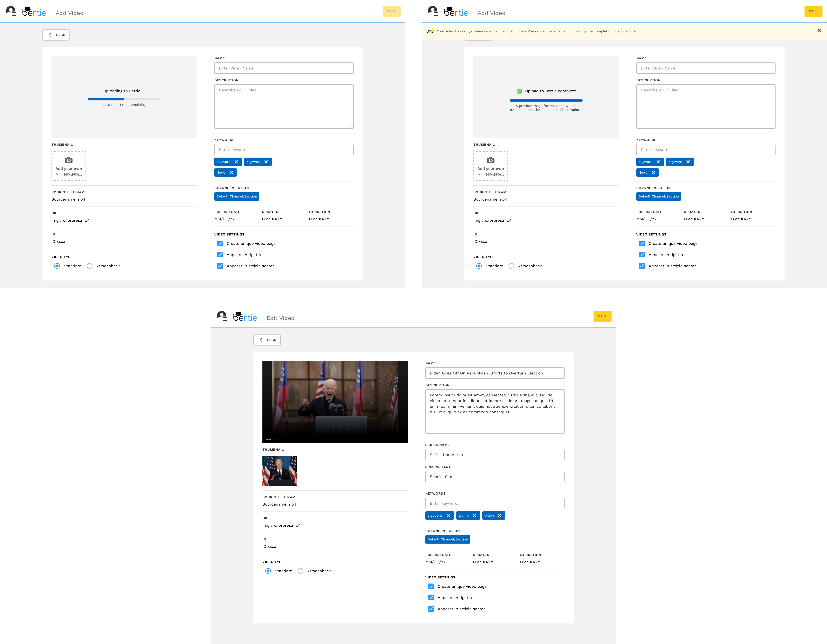Click Add your own thumbnail box in upload complete screen
The image size is (827, 644).
(490, 166)
